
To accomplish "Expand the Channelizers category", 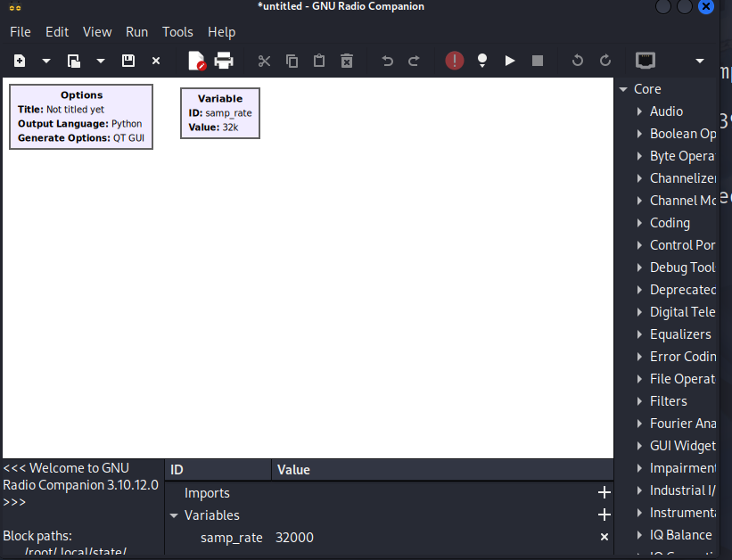I will pyautogui.click(x=639, y=178).
